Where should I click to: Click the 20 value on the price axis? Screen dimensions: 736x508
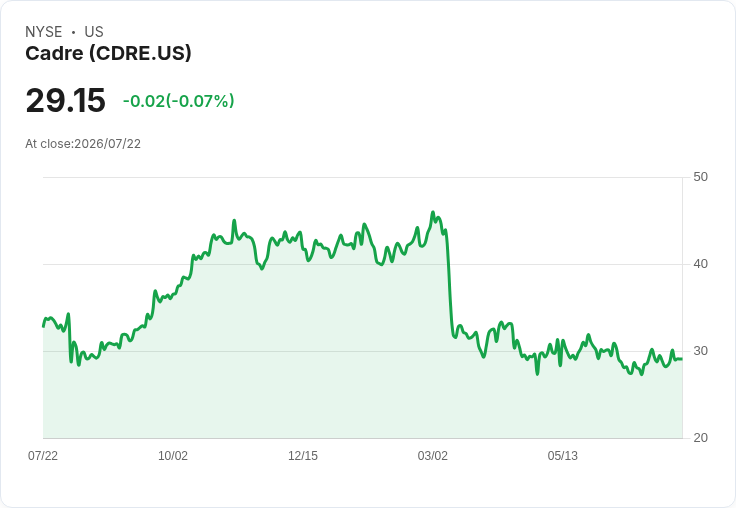pyautogui.click(x=700, y=438)
